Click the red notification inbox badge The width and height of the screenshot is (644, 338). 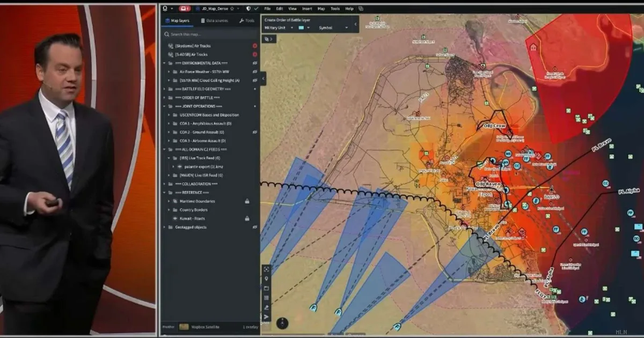tap(185, 9)
